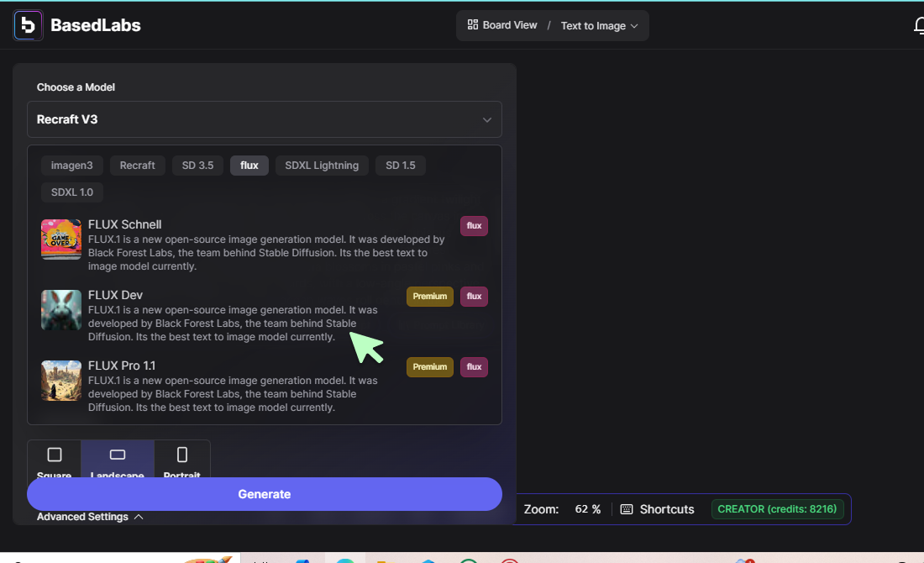Screen dimensions: 924x563
Task: Click the Choose a Model label
Action: click(x=76, y=87)
